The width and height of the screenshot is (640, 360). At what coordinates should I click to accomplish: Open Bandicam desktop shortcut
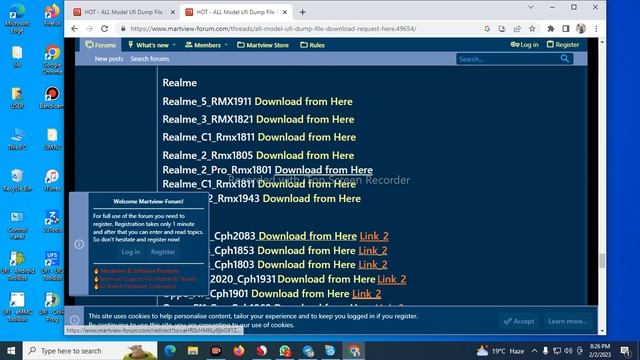coord(52,98)
